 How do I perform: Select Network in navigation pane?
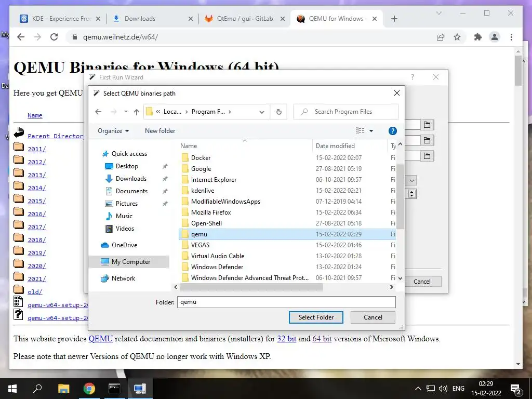pos(123,278)
